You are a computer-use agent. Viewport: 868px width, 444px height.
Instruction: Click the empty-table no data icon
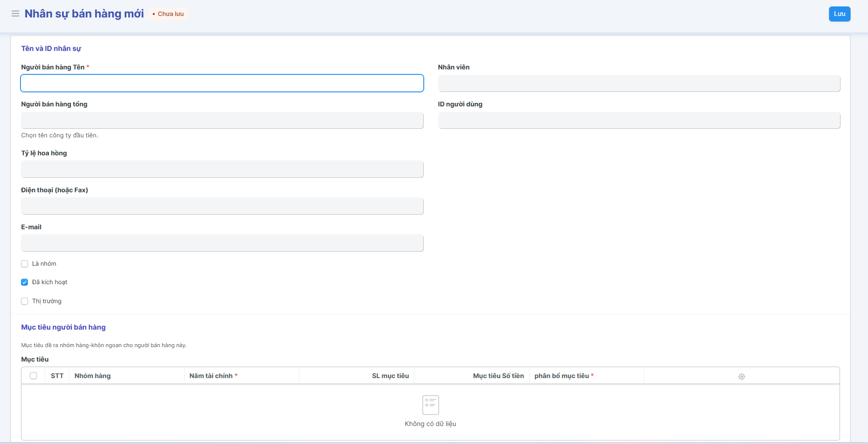pos(430,405)
